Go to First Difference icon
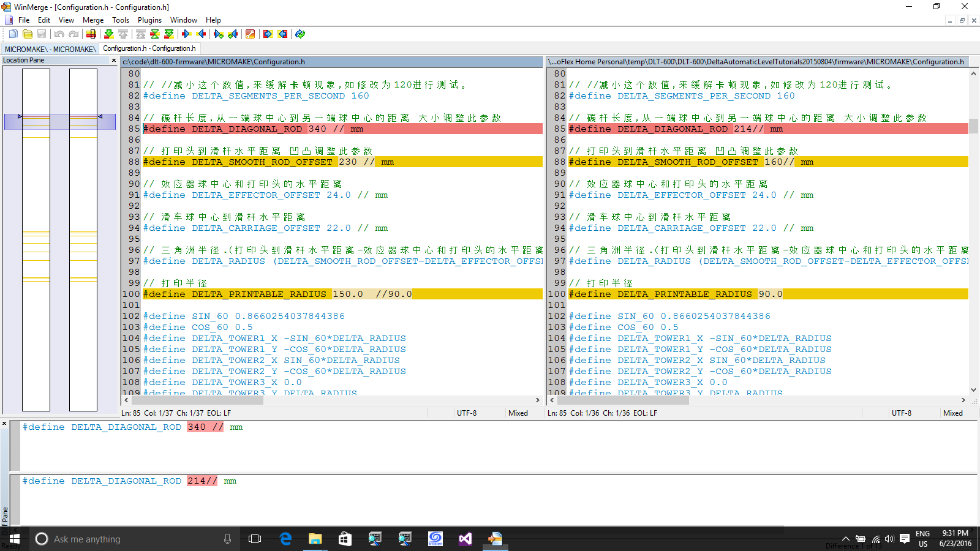 tap(141, 34)
